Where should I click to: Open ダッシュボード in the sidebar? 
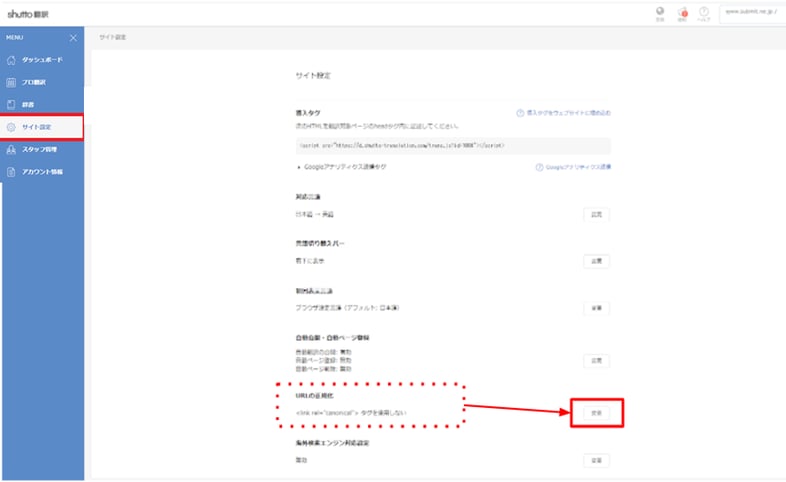click(x=42, y=60)
